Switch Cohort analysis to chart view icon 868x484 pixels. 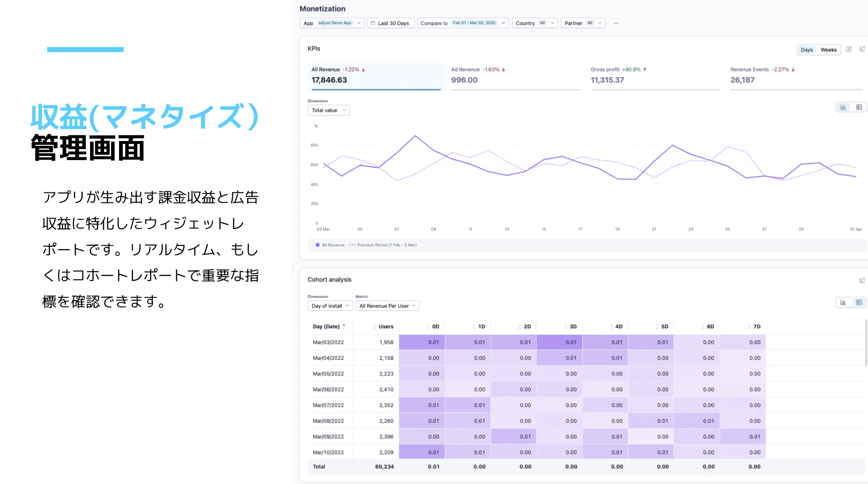(x=843, y=302)
